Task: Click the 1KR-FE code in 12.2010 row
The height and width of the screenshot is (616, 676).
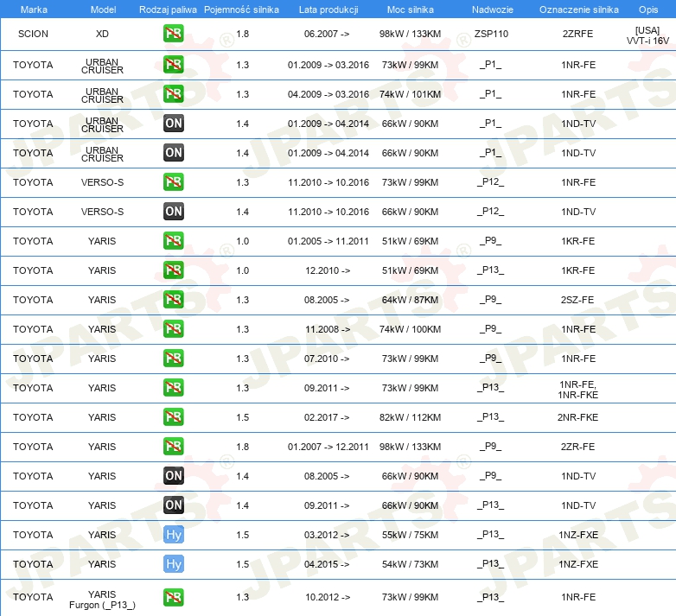Action: pos(577,270)
